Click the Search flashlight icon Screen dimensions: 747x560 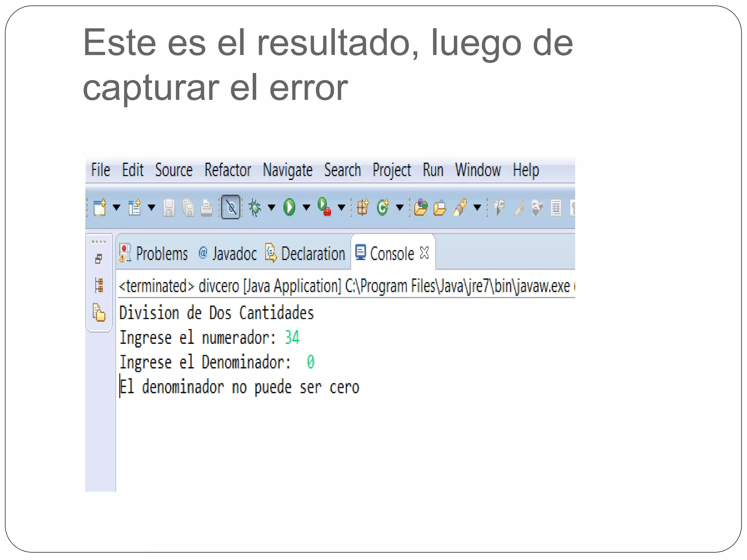(x=460, y=207)
